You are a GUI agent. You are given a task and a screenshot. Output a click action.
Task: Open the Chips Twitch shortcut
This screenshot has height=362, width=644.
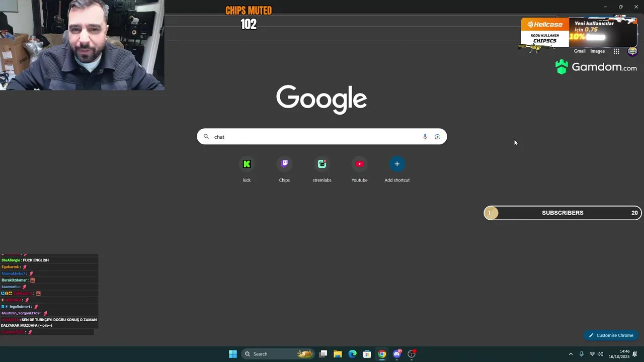284,170
